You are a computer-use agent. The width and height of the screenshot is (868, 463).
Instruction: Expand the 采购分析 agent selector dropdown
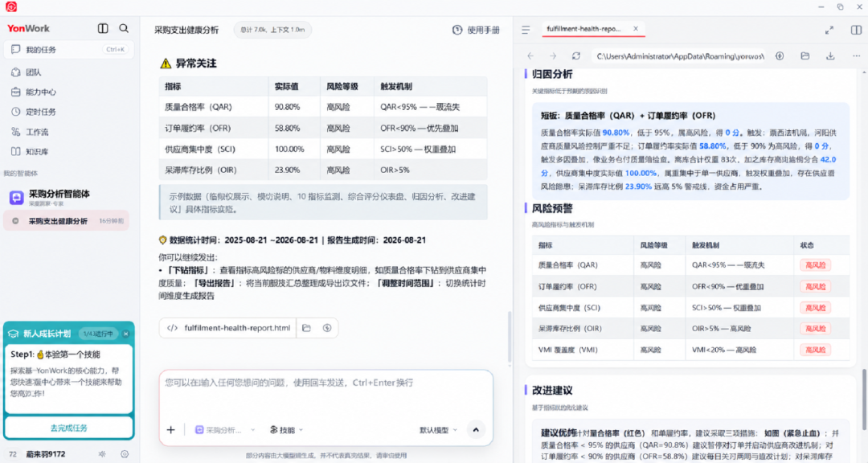point(225,430)
